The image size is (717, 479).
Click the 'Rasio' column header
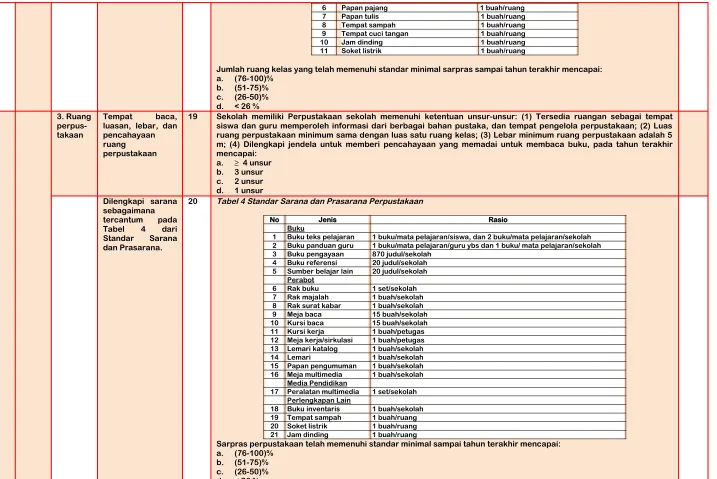click(498, 220)
